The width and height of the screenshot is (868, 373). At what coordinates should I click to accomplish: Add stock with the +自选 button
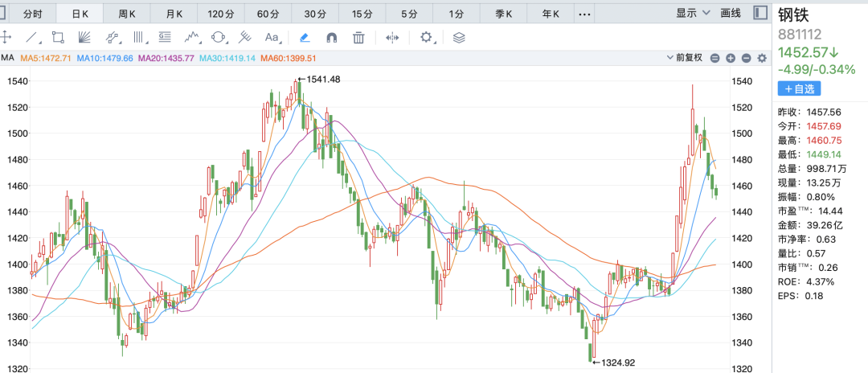[798, 89]
